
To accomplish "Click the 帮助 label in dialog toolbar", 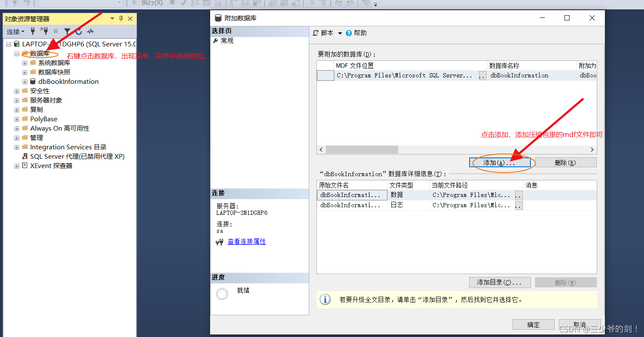I will tap(360, 33).
